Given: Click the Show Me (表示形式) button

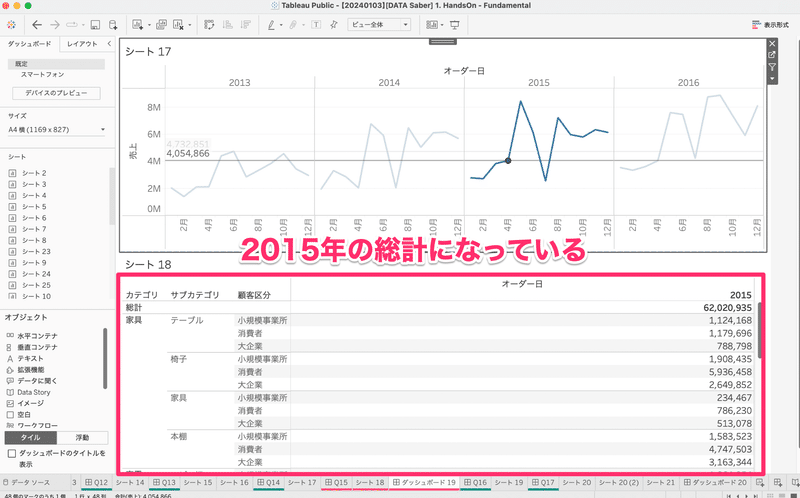Looking at the screenshot, I should tap(770, 24).
